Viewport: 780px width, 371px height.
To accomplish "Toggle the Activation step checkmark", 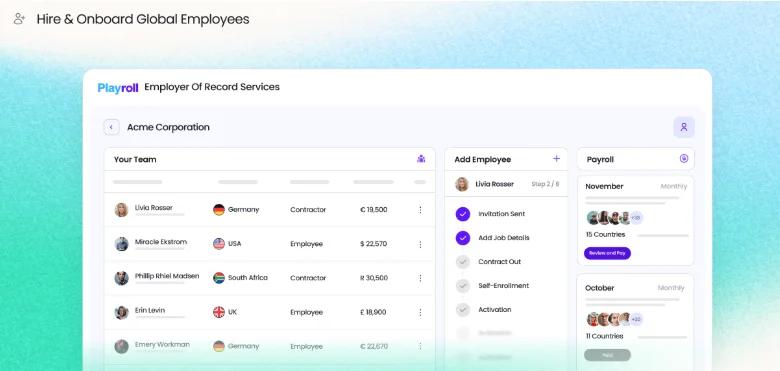I will [463, 310].
